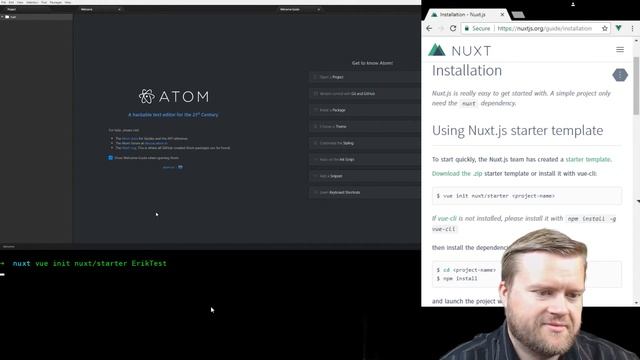Click the octocat icon under the welcome text
This screenshot has height=360, width=640.
click(180, 167)
